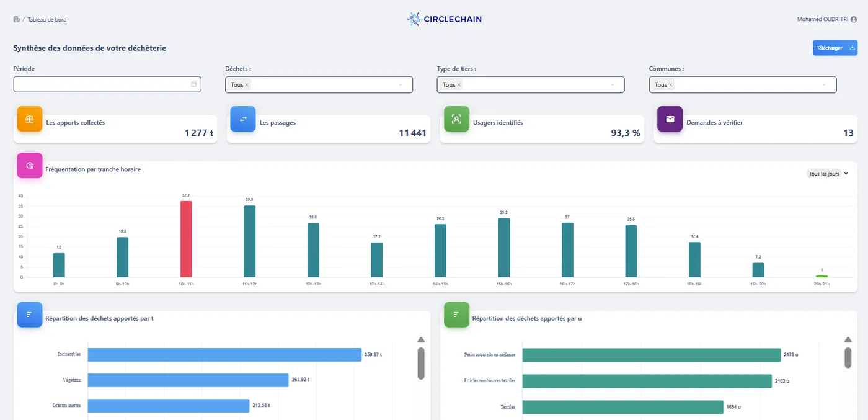Click the Incinérables axis label
Viewport: 868px width, 420px height.
69,354
